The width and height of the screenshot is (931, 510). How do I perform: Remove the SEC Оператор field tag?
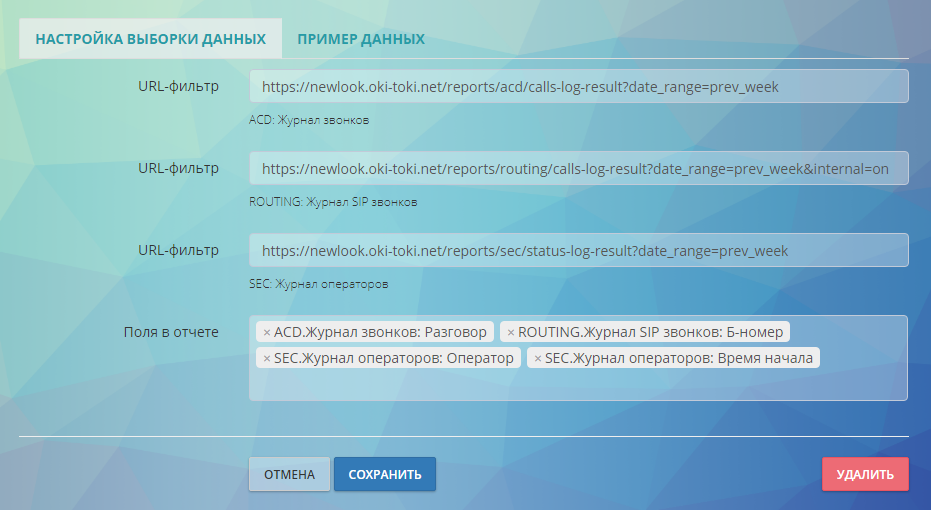tap(267, 359)
